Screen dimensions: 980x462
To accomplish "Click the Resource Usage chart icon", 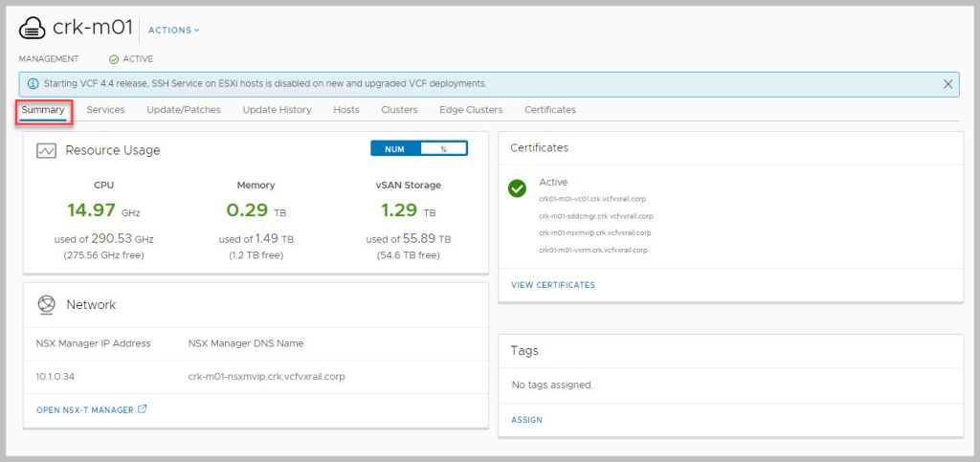I will pyautogui.click(x=46, y=150).
